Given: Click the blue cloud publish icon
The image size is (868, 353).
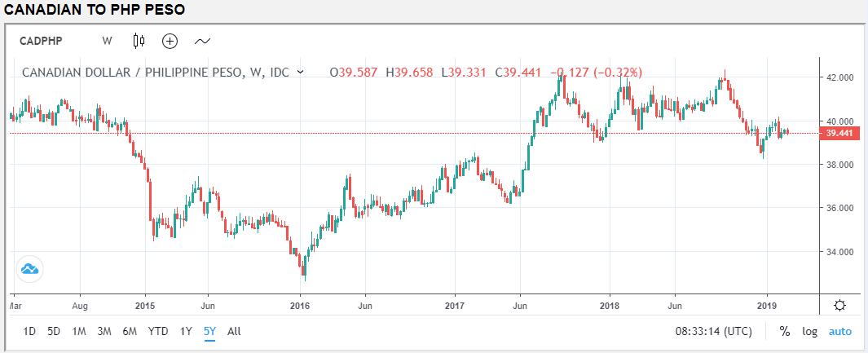Looking at the screenshot, I should pos(29,269).
